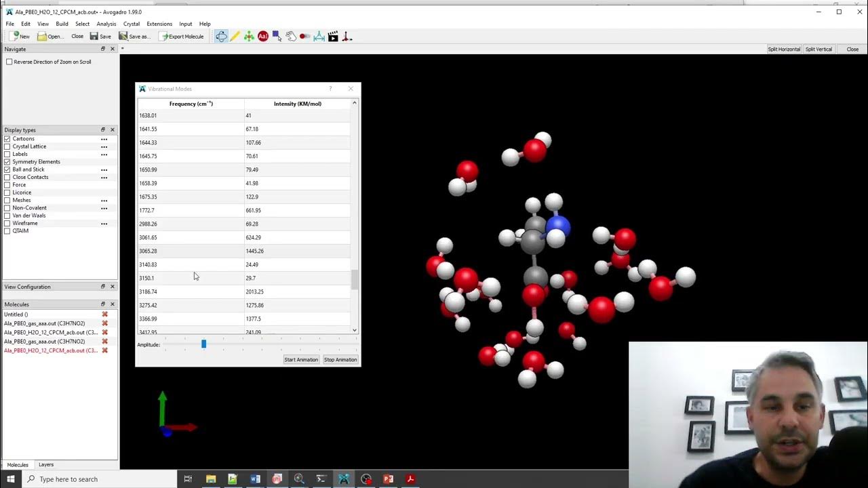868x488 pixels.
Task: Open the Animation tool clapperboard icon
Action: coord(333,36)
